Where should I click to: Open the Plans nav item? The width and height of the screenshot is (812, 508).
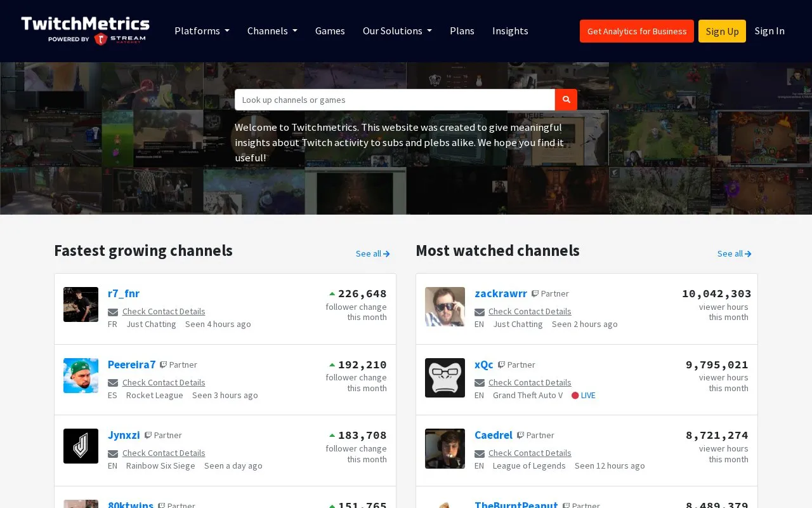pos(462,30)
